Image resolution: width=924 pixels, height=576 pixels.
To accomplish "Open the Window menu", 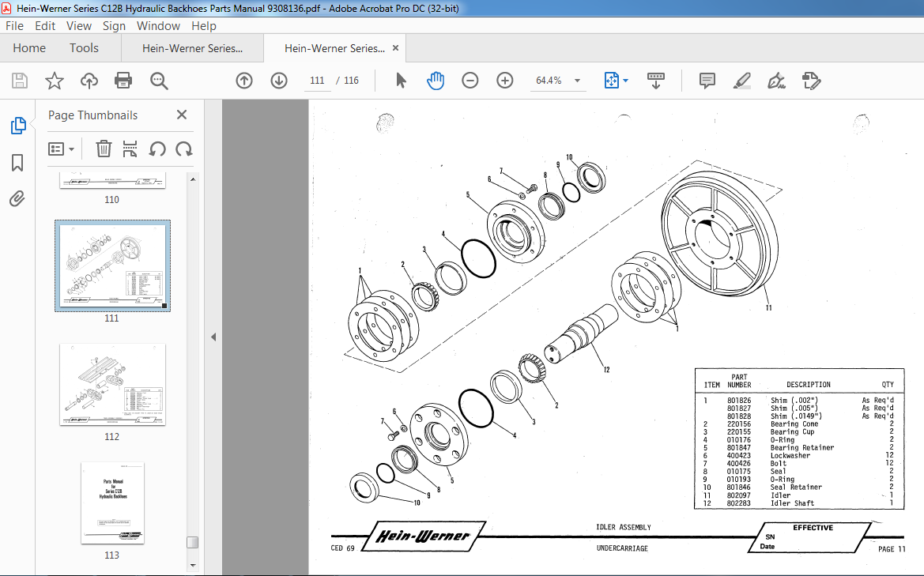I will click(x=158, y=26).
